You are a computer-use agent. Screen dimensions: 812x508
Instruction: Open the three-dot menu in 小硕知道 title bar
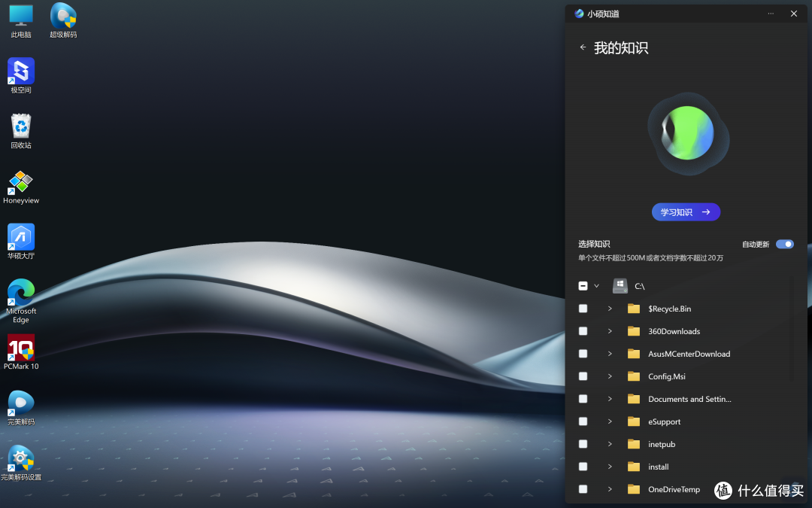(771, 14)
